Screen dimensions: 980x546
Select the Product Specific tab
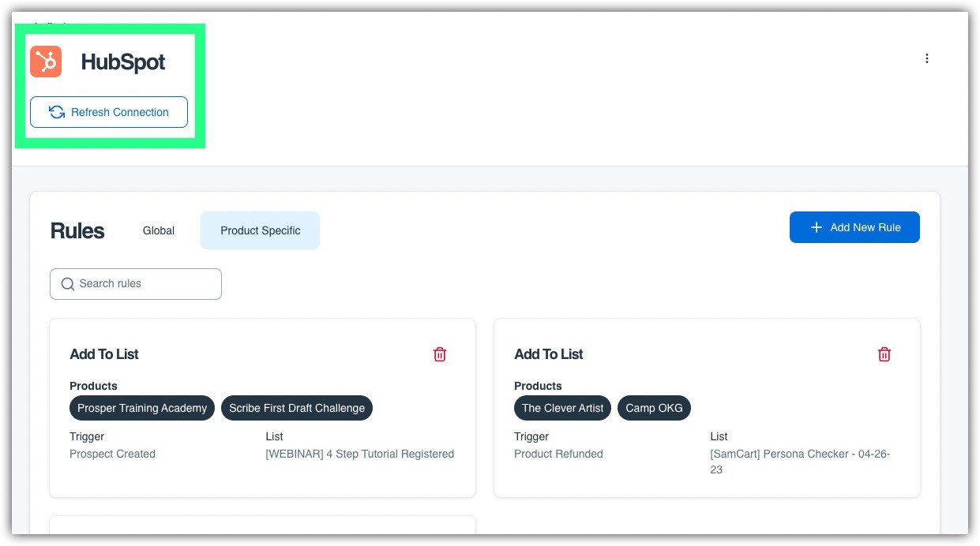[x=261, y=230]
